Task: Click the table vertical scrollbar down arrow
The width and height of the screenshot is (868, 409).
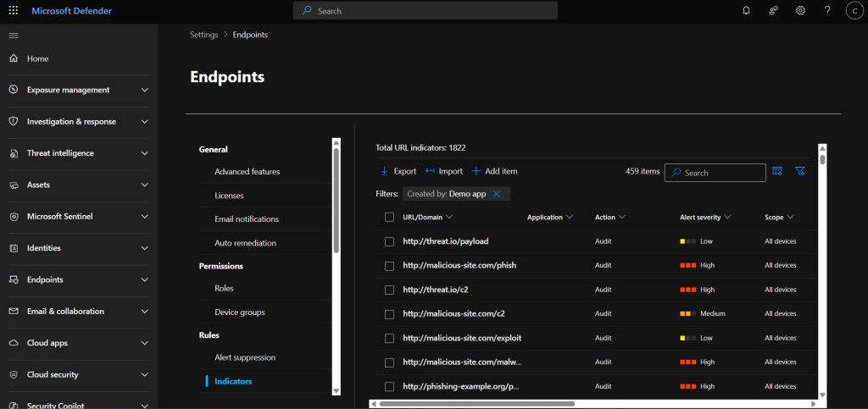Action: pyautogui.click(x=822, y=395)
